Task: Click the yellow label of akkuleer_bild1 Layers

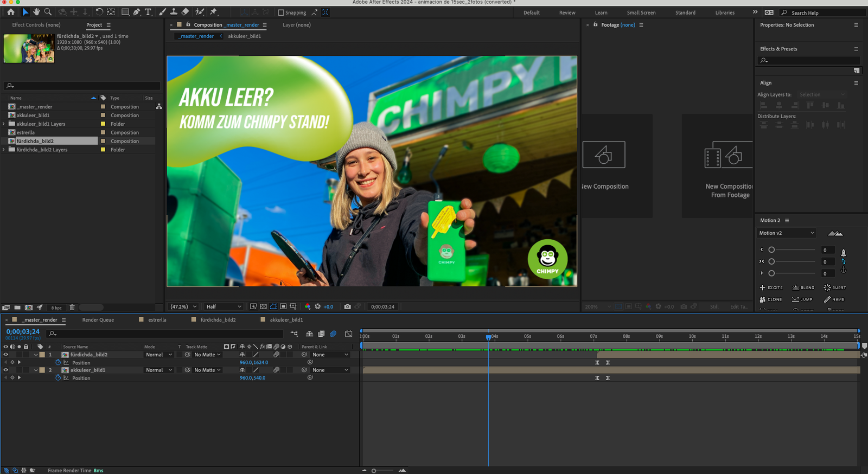Action: pos(103,124)
